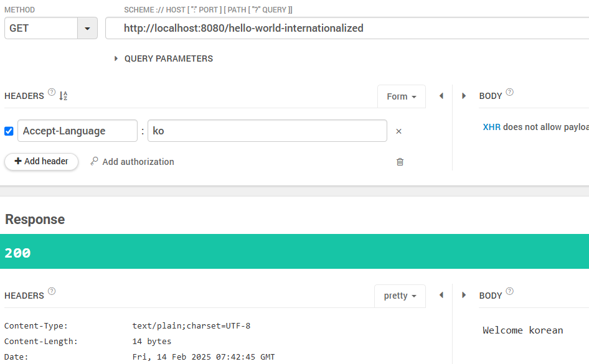Collapse headers panel with left chevron
This screenshot has width=589, height=364.
[441, 96]
